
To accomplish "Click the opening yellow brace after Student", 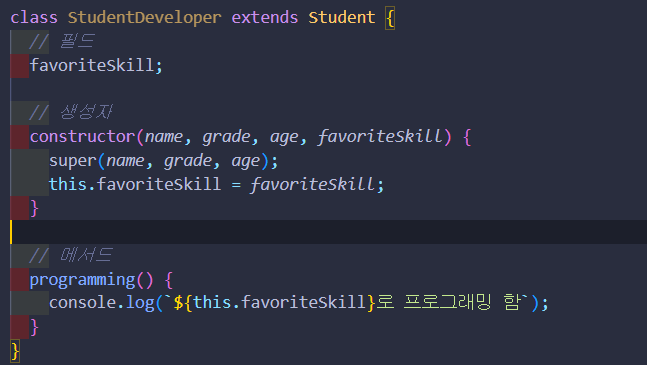I will [390, 19].
